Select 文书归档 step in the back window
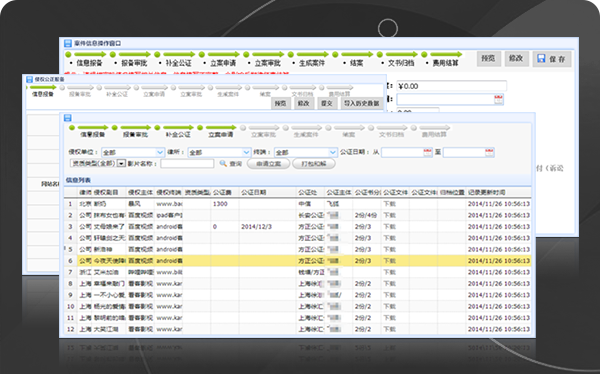 pos(401,63)
